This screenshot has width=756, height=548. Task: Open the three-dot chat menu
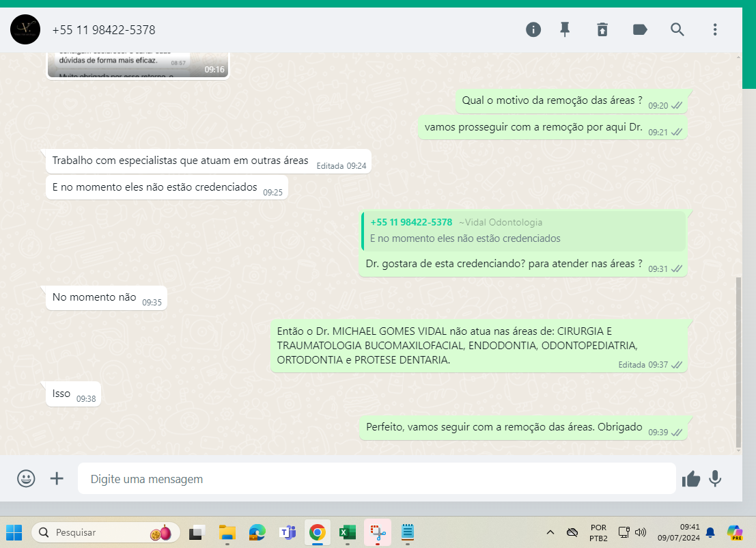pyautogui.click(x=715, y=30)
